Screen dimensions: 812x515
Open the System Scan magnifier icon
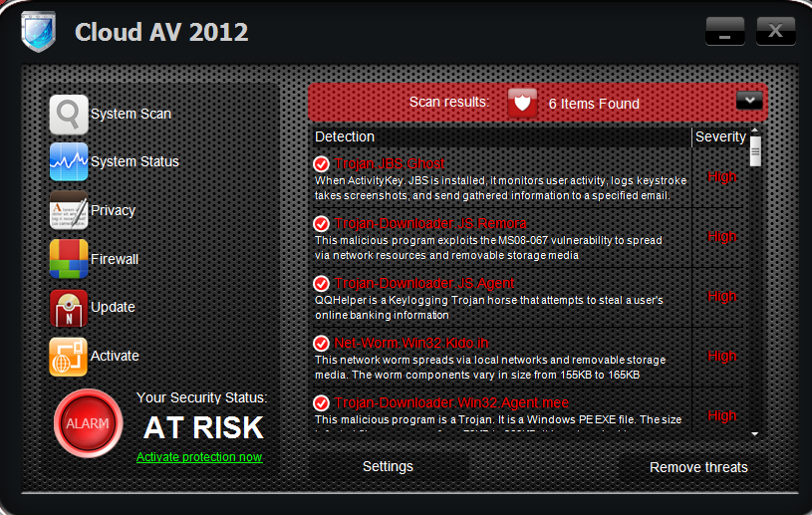coord(69,114)
